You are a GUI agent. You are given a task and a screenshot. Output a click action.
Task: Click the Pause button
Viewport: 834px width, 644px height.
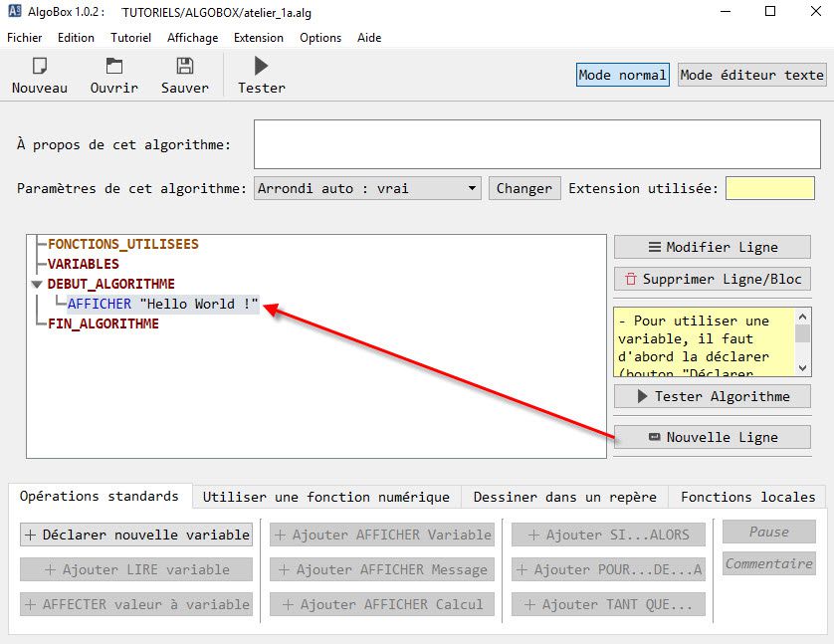tap(769, 532)
